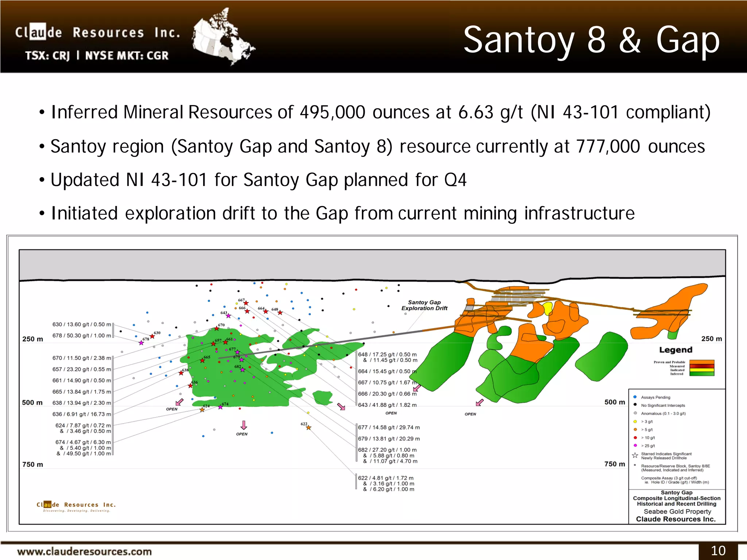Click the red star marker labeled 630
The width and height of the screenshot is (747, 560).
coord(152,336)
